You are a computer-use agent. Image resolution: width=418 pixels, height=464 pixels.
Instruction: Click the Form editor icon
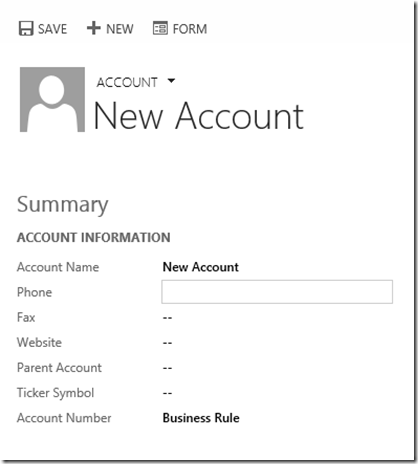pyautogui.click(x=160, y=28)
